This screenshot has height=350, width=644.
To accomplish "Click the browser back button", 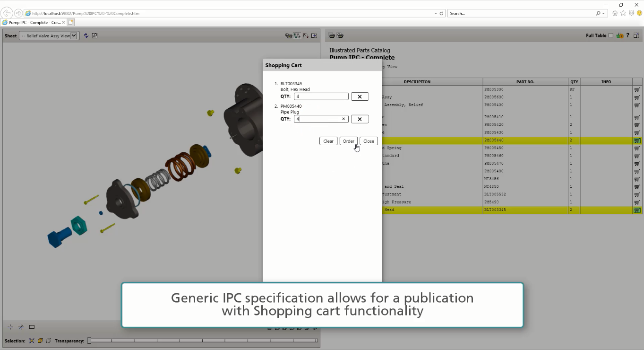I will coord(7,13).
